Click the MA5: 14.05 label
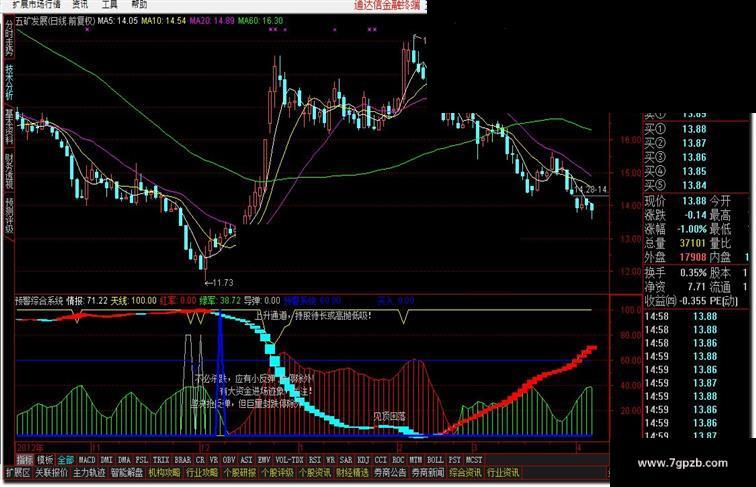 tap(118, 21)
